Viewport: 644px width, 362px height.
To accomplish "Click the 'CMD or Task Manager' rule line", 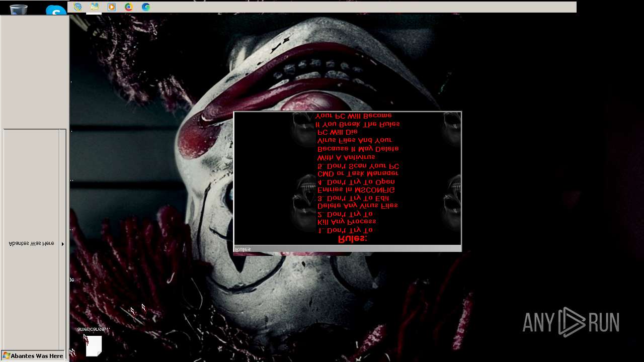I will [x=358, y=173].
